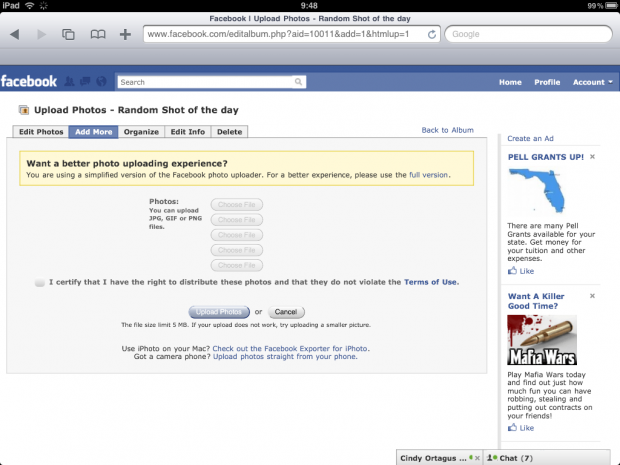Go to the Edit Info tab
Screen dimensions: 620x465
click(x=188, y=132)
